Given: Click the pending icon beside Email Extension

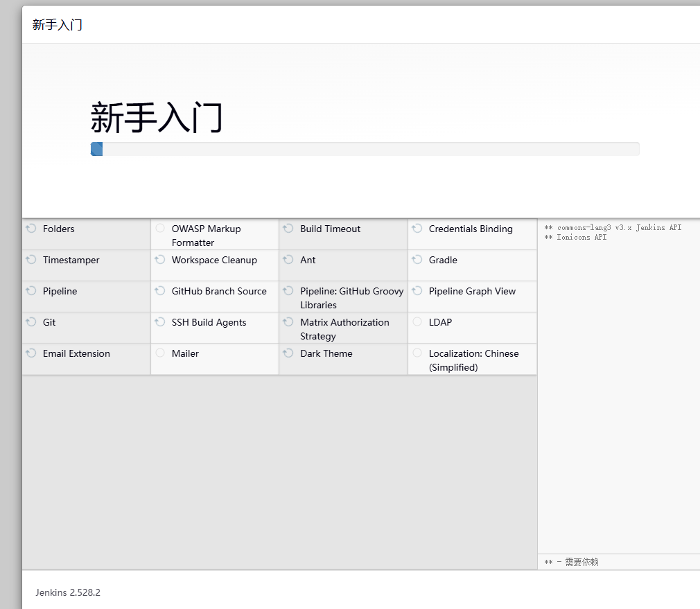Looking at the screenshot, I should [x=31, y=353].
